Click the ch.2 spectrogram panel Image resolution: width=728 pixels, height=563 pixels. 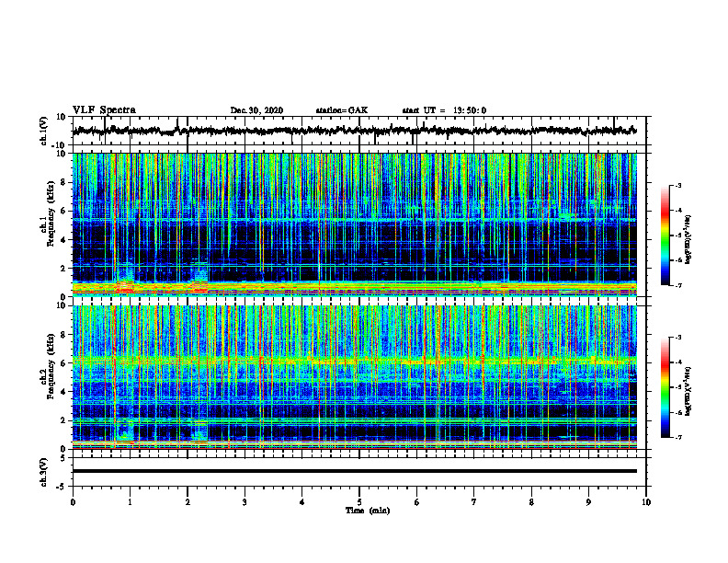(x=354, y=377)
